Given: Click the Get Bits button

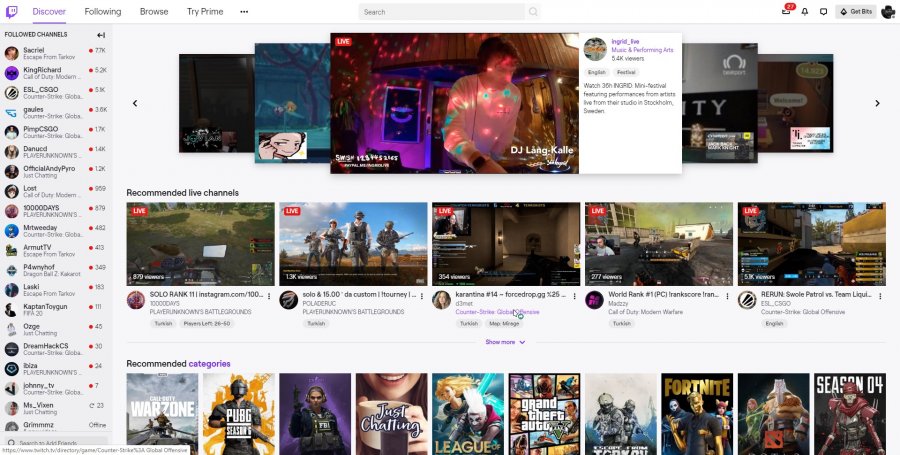Looking at the screenshot, I should (856, 11).
